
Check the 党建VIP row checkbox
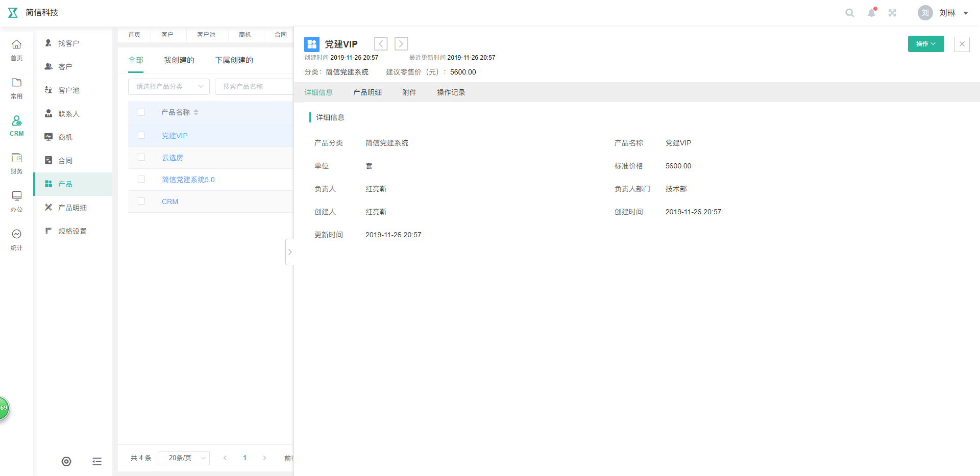(141, 135)
